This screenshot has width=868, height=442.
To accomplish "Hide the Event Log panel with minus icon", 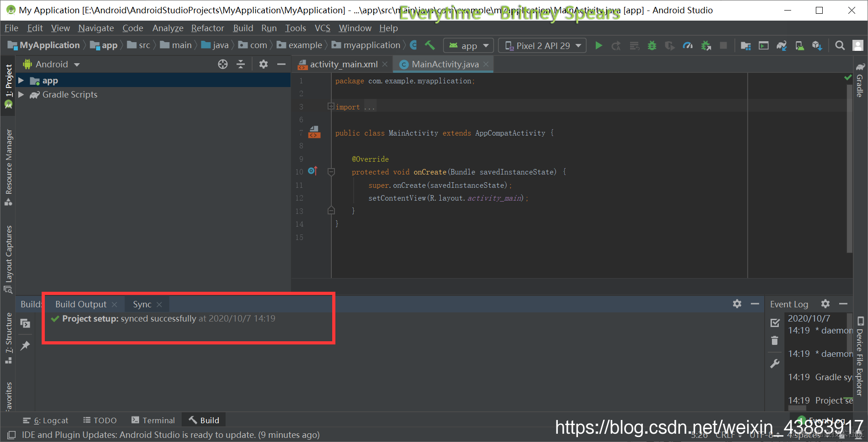I will [843, 304].
